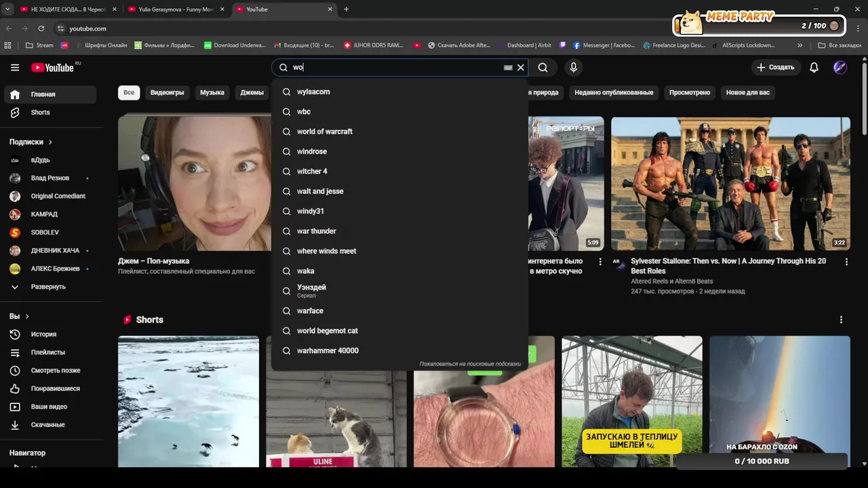Open the YouTube hamburger guide menu
The height and width of the screenshot is (488, 868).
(15, 67)
